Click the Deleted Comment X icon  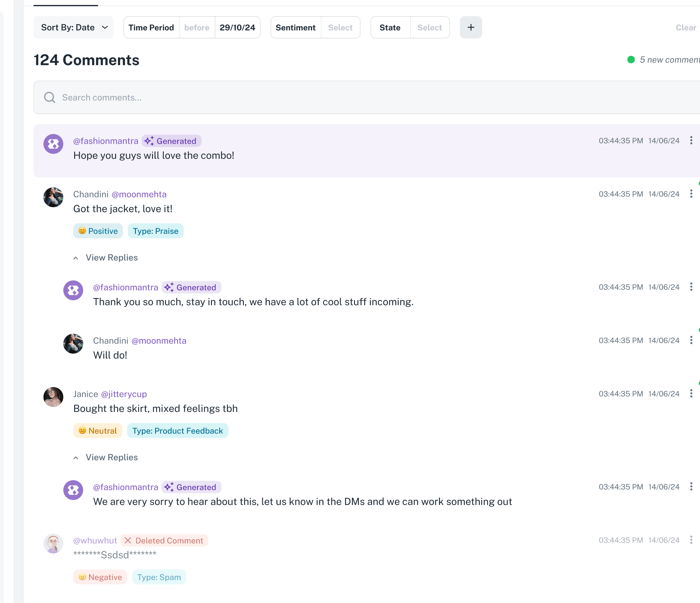click(x=127, y=541)
